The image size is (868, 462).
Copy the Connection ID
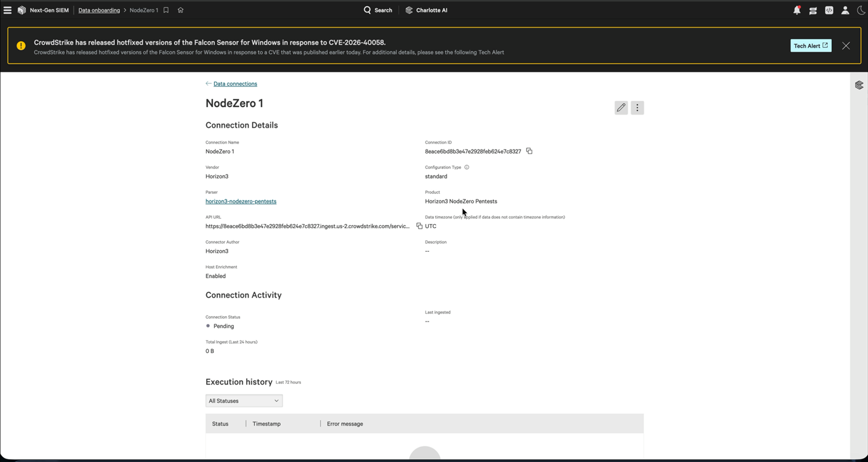529,151
